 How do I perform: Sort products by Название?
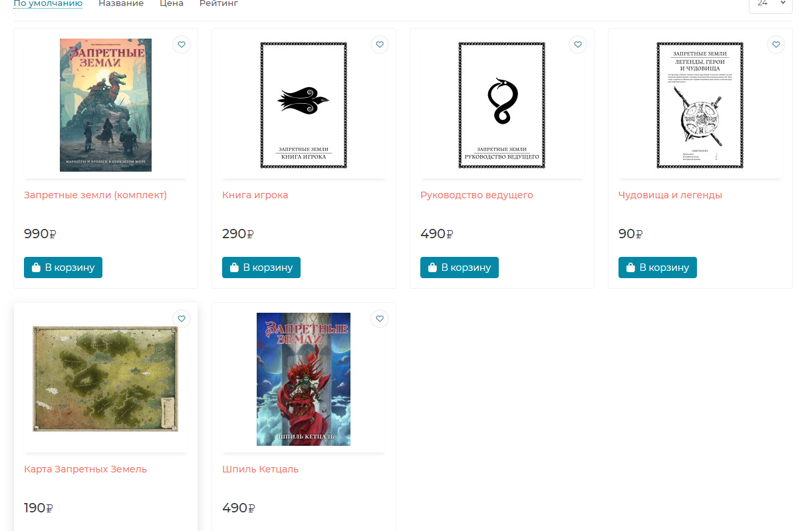click(x=121, y=4)
